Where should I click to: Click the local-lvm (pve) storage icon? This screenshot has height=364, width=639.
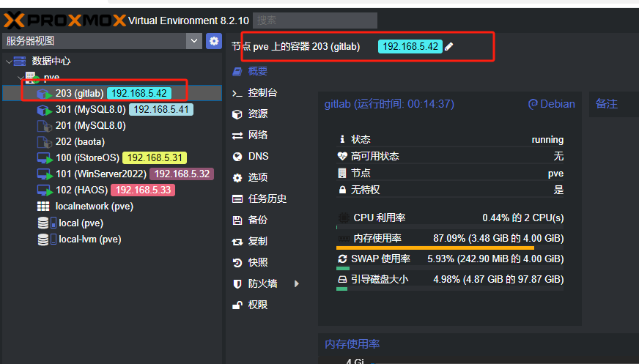(x=44, y=239)
